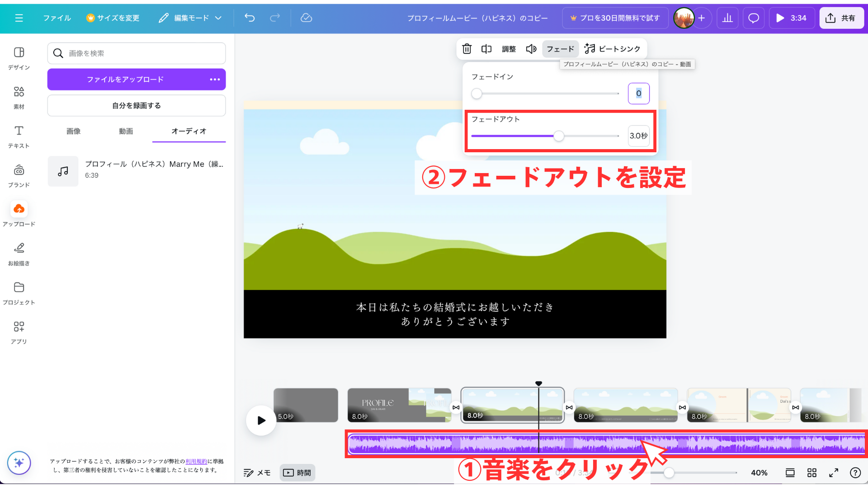Undo the last action
Screen dimensions: 868x488
[x=250, y=18]
